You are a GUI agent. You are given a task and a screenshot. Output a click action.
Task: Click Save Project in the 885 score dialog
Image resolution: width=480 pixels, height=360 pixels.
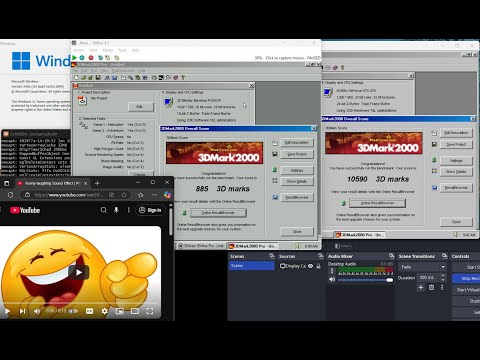pyautogui.click(x=297, y=154)
